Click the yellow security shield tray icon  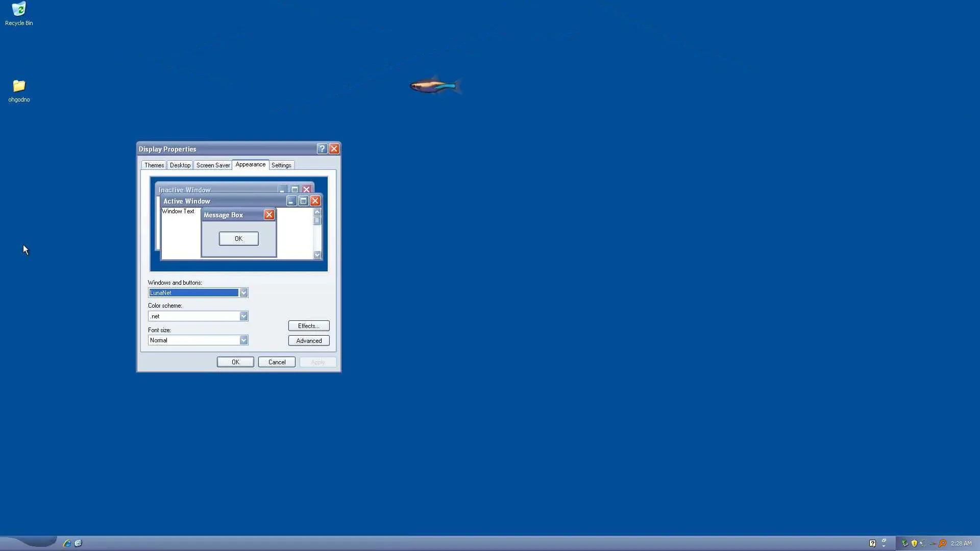(x=914, y=543)
